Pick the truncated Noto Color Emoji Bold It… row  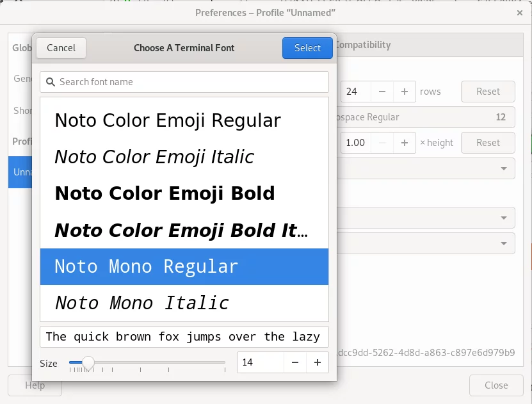pos(184,230)
